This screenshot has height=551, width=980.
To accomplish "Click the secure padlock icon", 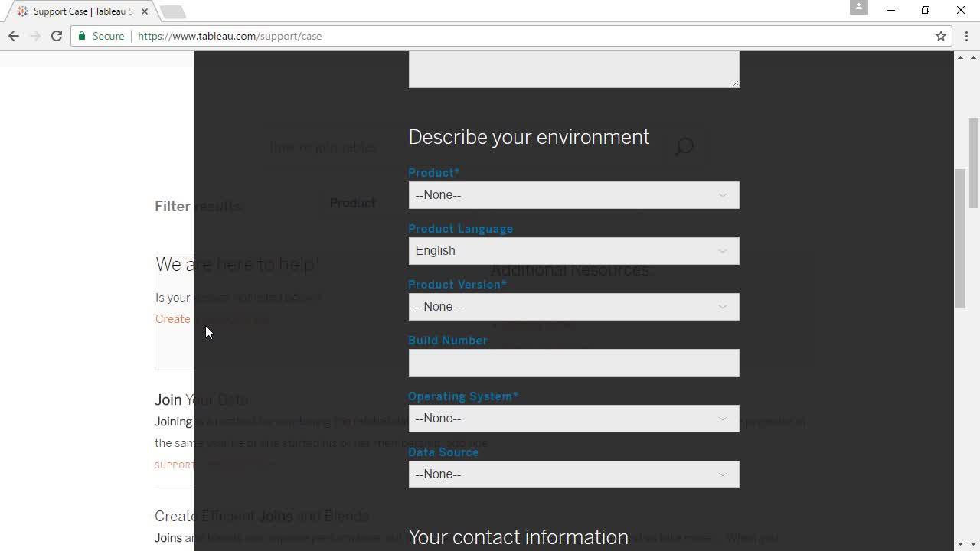I will tap(83, 36).
